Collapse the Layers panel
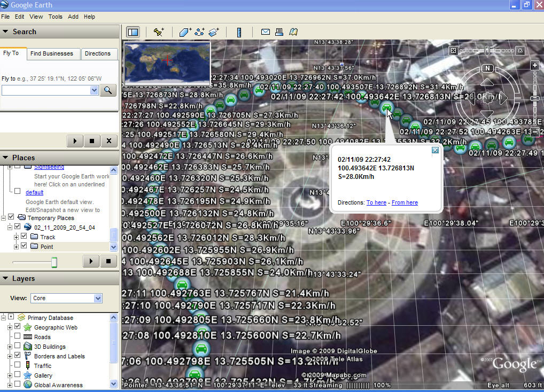 [x=5, y=278]
